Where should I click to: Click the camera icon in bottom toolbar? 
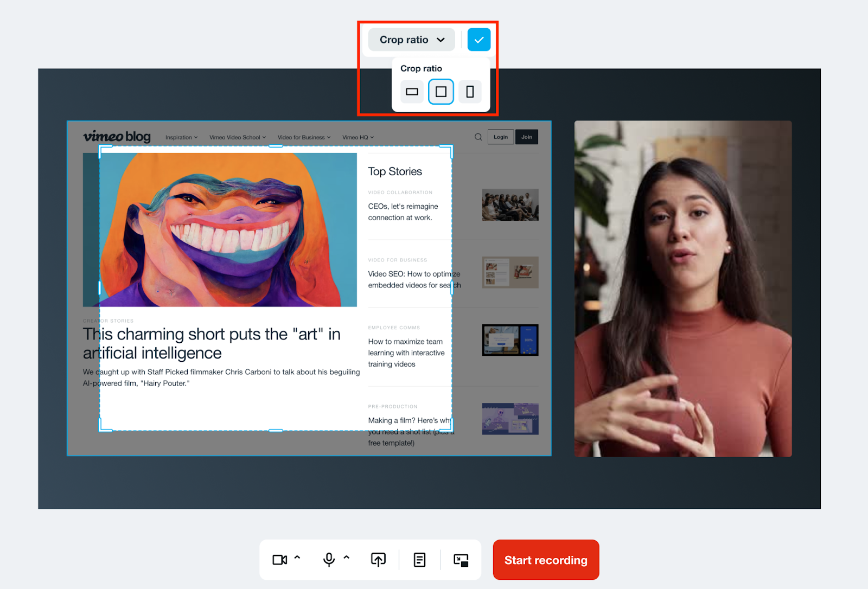pyautogui.click(x=279, y=560)
